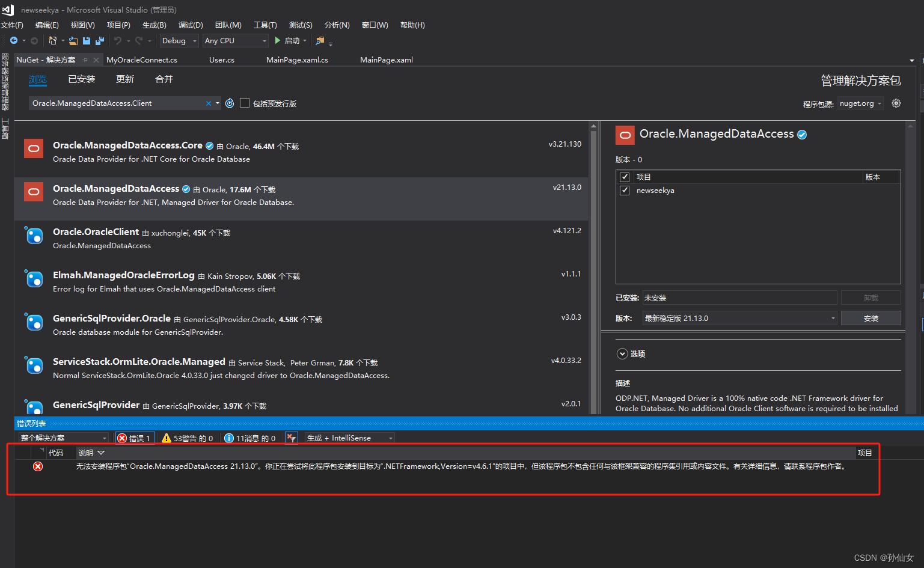Viewport: 924px width, 568px height.
Task: Click GenericSqlProvider.Oracle package icon
Action: tap(34, 322)
